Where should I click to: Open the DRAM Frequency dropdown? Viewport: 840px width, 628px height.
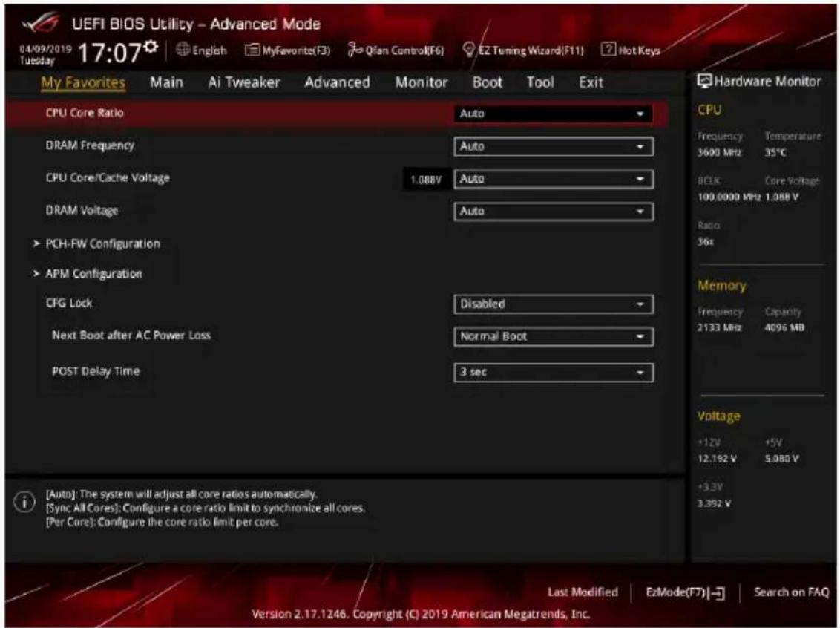click(553, 146)
